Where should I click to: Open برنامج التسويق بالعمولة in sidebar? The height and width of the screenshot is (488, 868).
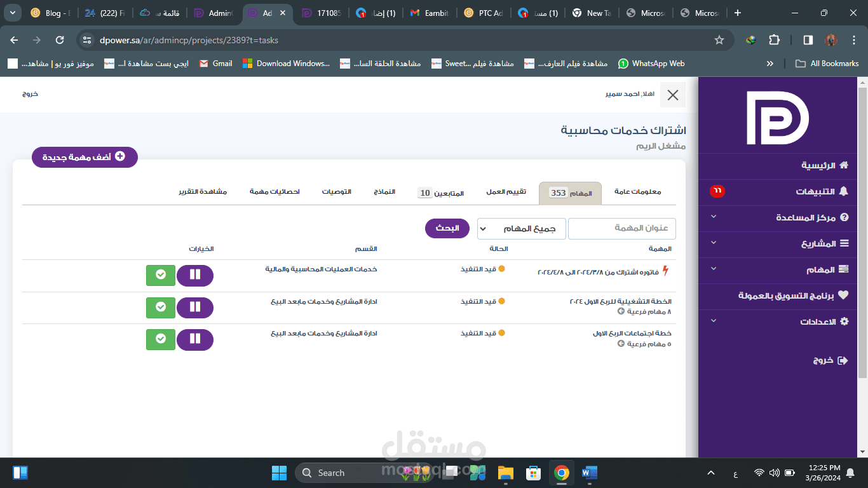coord(793,295)
